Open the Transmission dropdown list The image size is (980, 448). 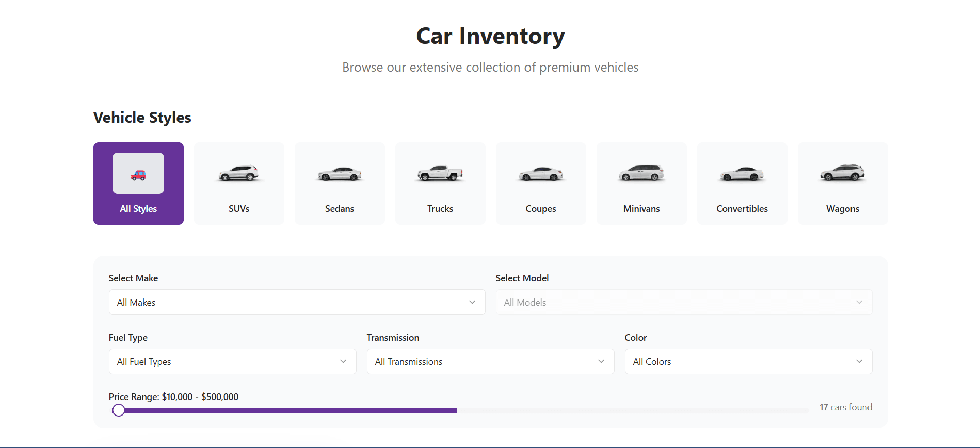tap(490, 361)
